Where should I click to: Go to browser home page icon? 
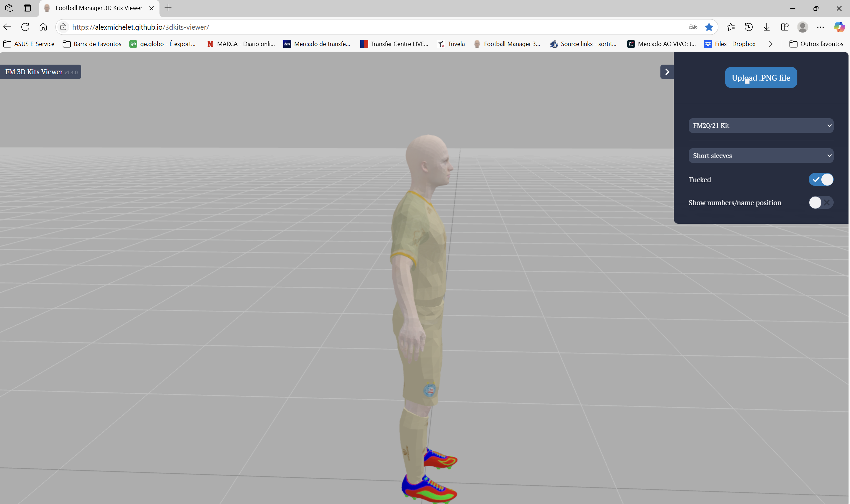point(43,27)
